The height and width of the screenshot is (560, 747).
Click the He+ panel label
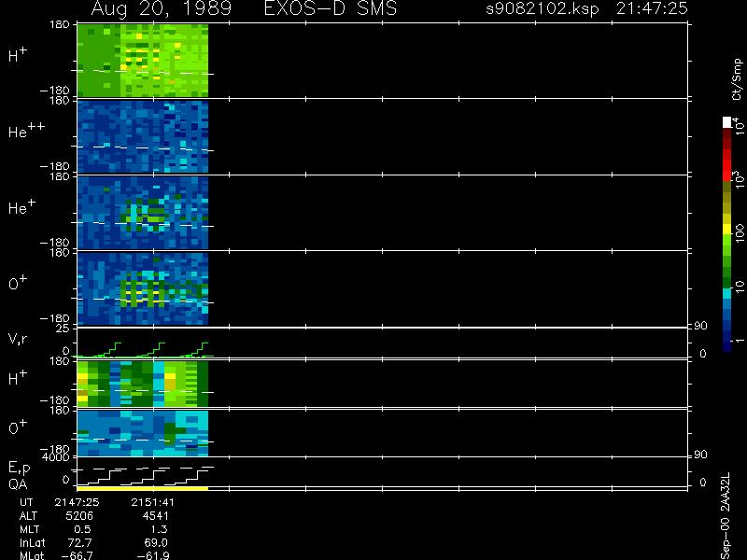point(21,207)
